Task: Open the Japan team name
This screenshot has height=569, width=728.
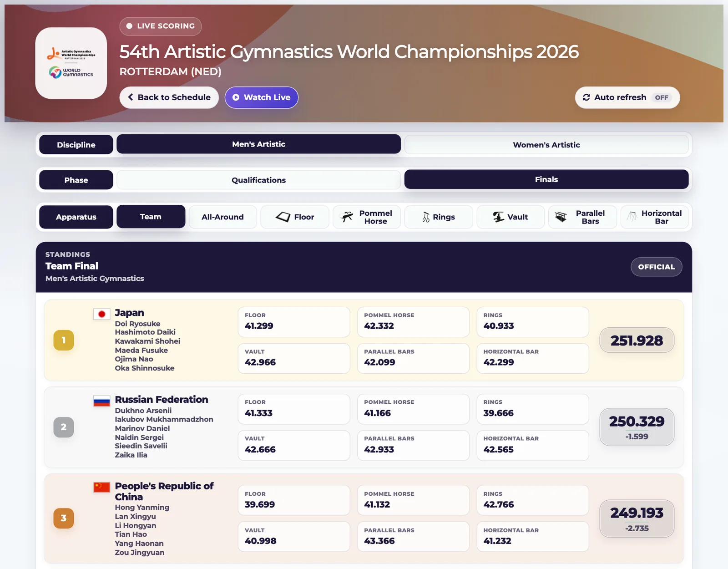Action: coord(129,313)
